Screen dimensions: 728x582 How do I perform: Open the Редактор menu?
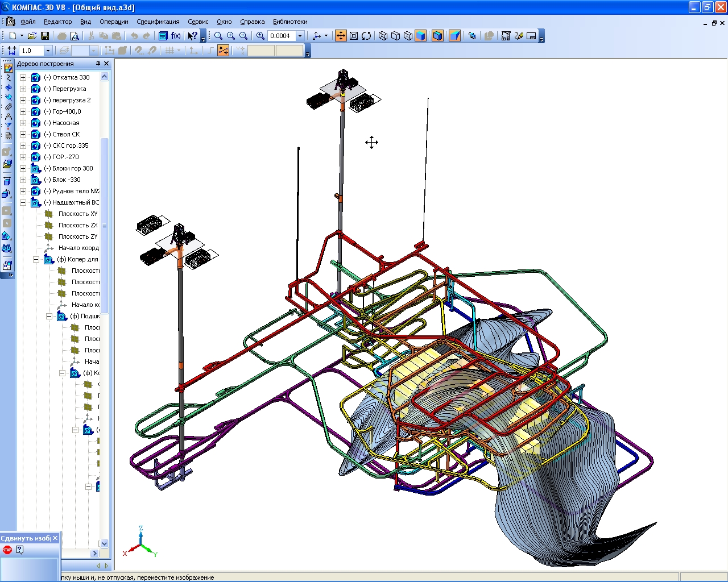click(x=58, y=22)
